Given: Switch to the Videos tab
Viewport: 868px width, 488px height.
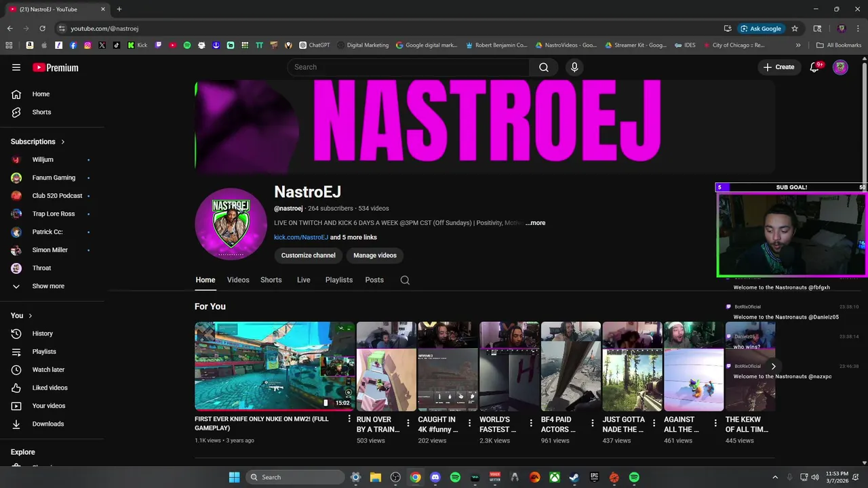Looking at the screenshot, I should (238, 280).
